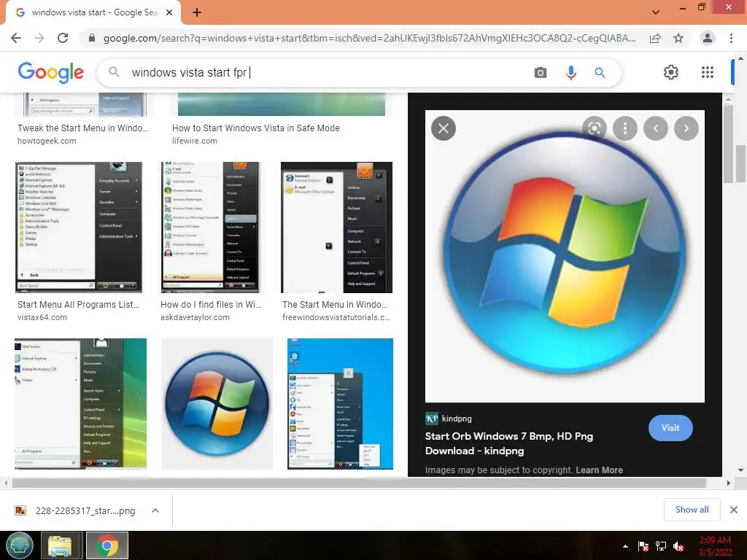Open Action Center flag icon
Screen dimensions: 747x560
pos(643,546)
